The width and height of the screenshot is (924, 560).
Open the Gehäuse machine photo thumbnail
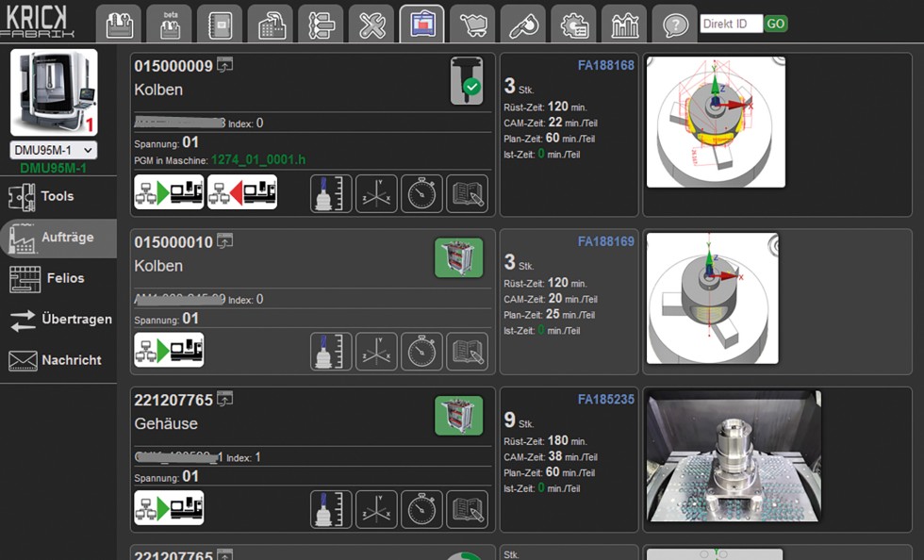734,456
